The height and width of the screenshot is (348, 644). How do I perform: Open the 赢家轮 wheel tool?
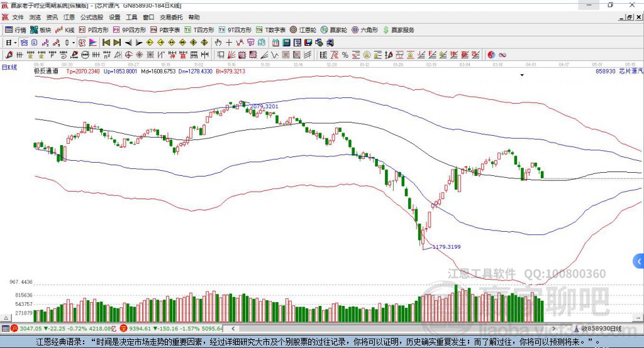pyautogui.click(x=334, y=30)
